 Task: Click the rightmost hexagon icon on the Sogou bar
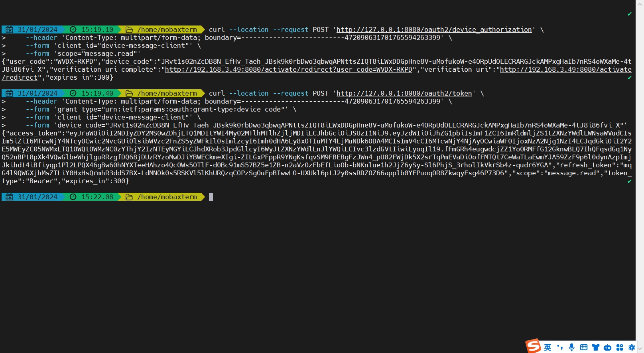(x=631, y=347)
